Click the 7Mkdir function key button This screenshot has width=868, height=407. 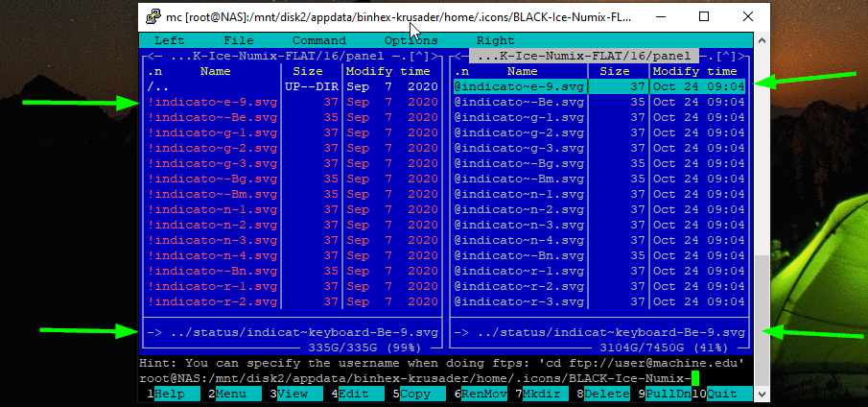[x=542, y=394]
